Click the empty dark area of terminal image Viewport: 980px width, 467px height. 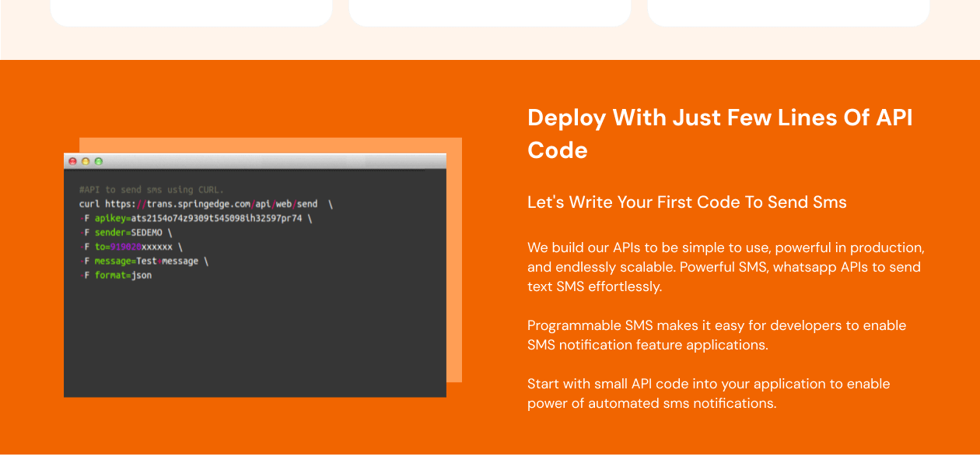pos(257,342)
